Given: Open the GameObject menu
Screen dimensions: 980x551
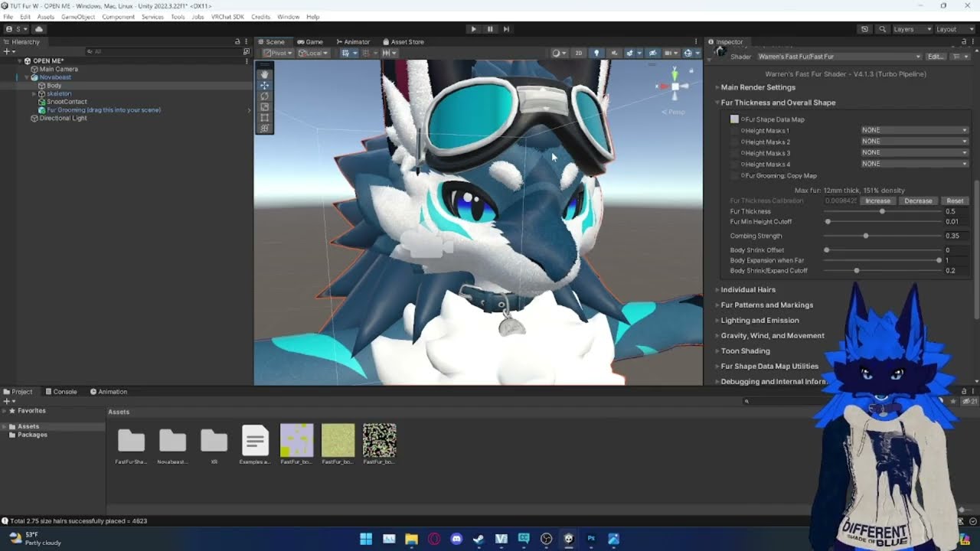Looking at the screenshot, I should pos(77,17).
